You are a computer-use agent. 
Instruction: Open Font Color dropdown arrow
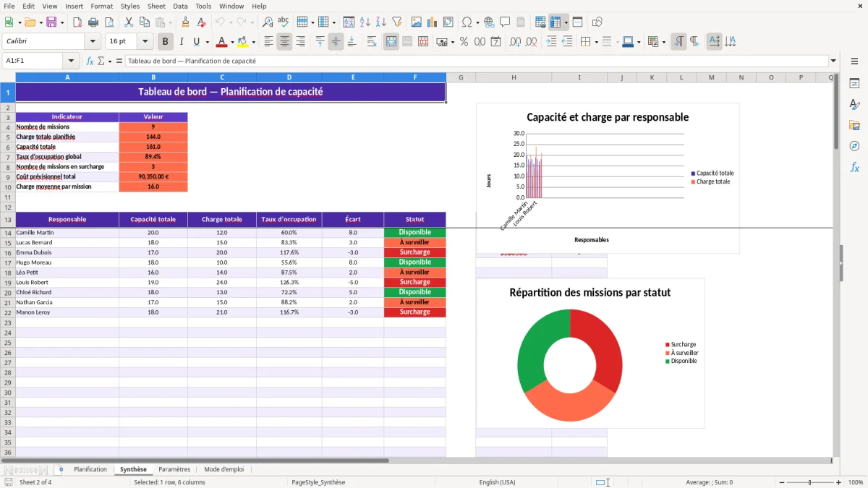pyautogui.click(x=231, y=42)
